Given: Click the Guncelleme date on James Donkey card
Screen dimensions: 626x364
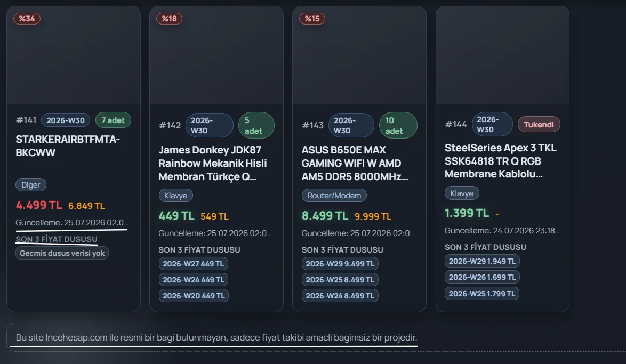Looking at the screenshot, I should click(215, 233).
